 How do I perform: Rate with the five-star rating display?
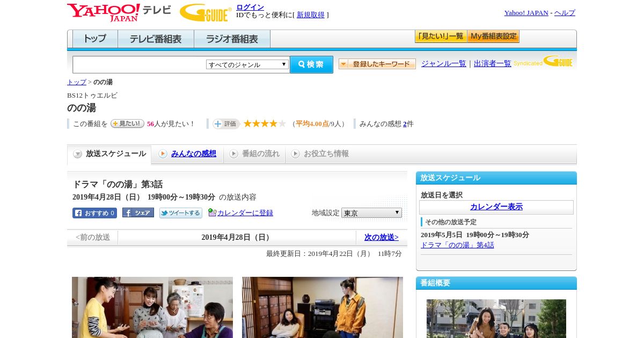265,123
